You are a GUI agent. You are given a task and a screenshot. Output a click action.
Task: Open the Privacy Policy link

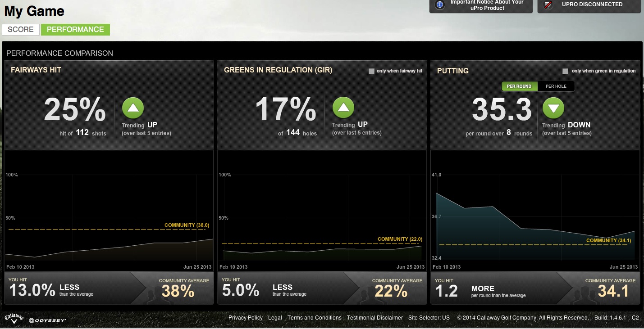pos(245,318)
